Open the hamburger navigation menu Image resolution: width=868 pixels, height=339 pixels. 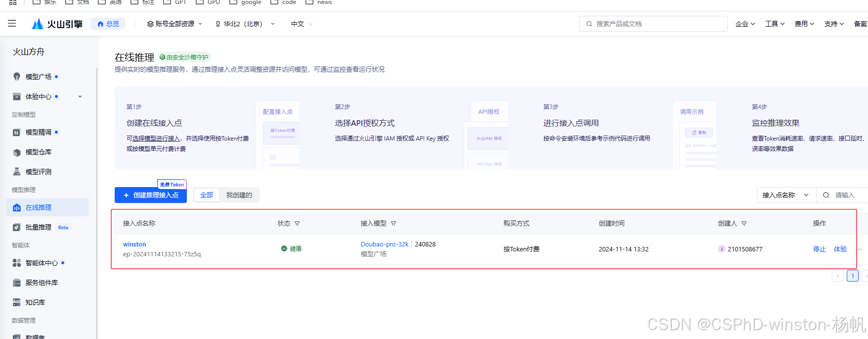[x=12, y=23]
